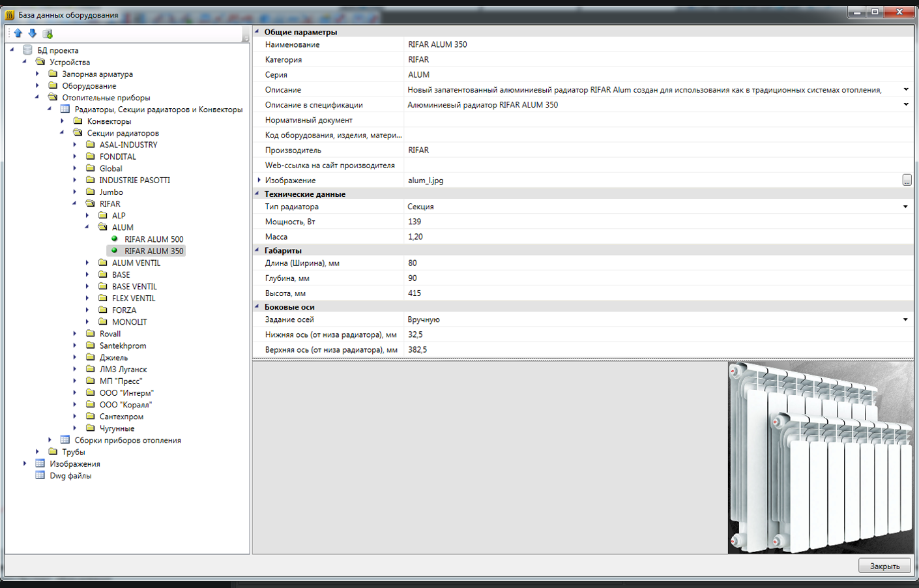Image resolution: width=919 pixels, height=588 pixels.
Task: Expand the ALUM VENTIL folder node
Action: (87, 263)
